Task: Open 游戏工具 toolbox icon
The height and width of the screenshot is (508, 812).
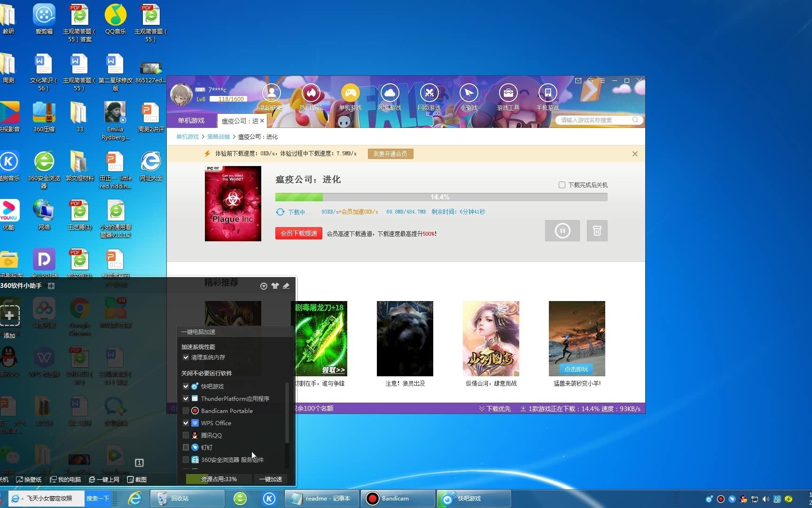Action: point(508,93)
